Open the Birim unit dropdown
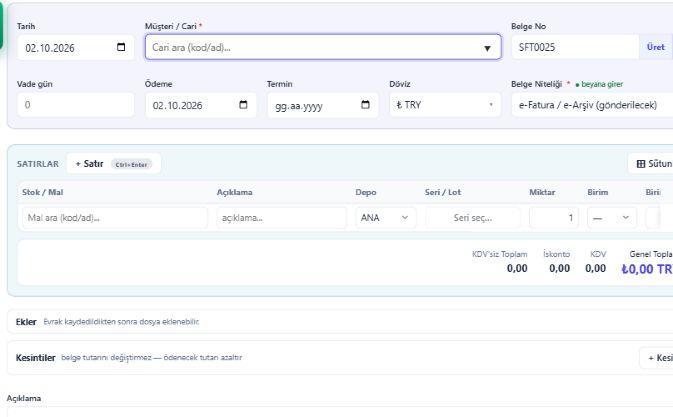The width and height of the screenshot is (673, 417). (x=612, y=218)
